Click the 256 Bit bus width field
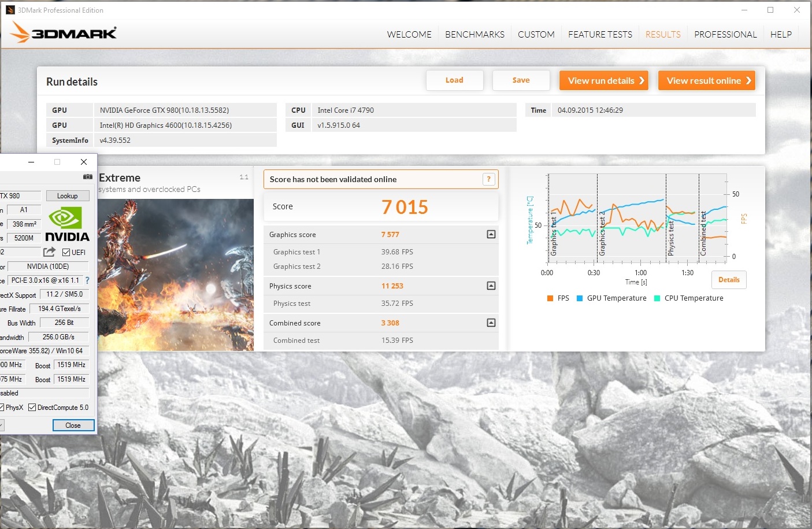Screen dimensions: 812x529 tap(64, 323)
